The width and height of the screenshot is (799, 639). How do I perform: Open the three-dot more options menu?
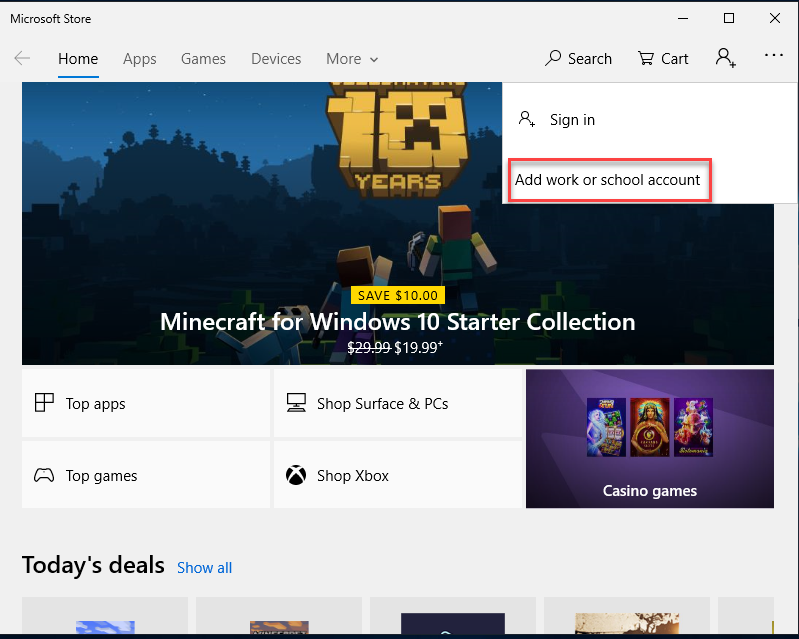pos(774,55)
